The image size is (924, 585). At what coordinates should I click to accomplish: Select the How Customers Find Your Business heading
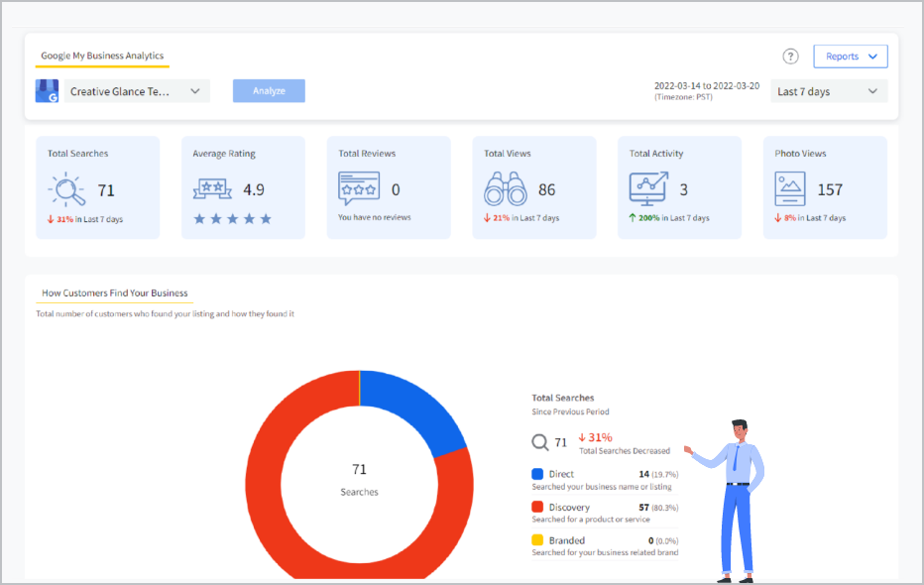pos(115,292)
